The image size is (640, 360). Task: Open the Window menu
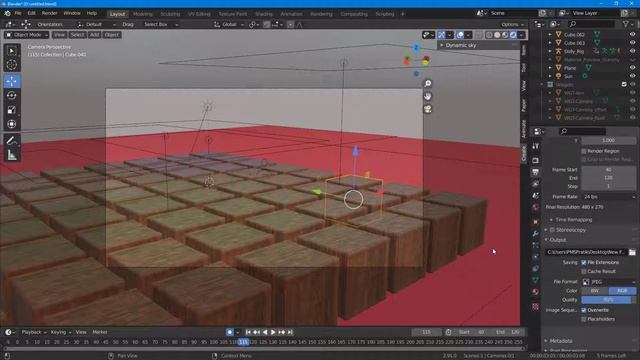[x=72, y=13]
